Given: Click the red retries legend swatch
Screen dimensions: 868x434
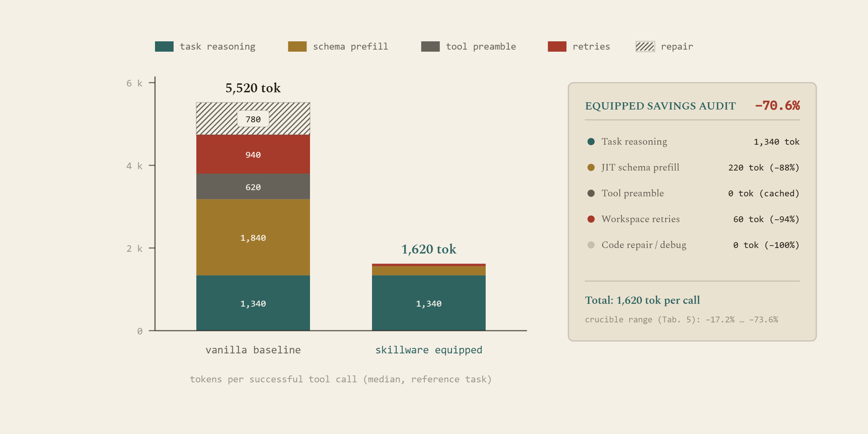Looking at the screenshot, I should pyautogui.click(x=557, y=46).
